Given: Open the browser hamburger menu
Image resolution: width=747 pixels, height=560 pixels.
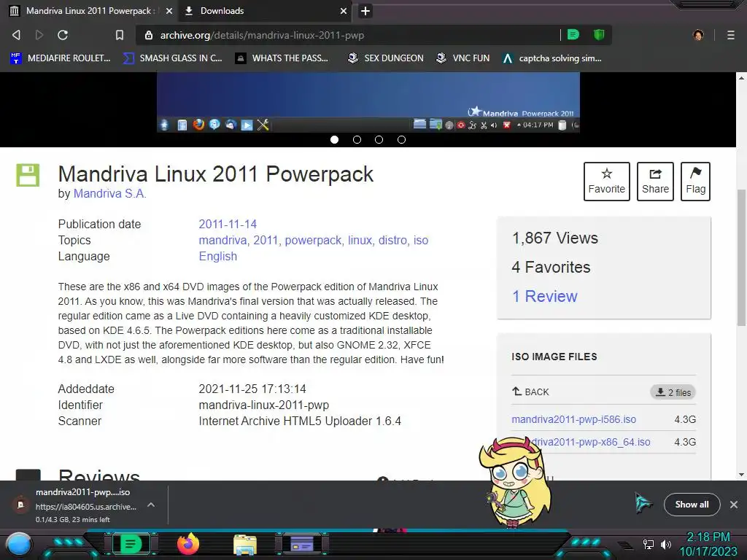Looking at the screenshot, I should [x=730, y=35].
